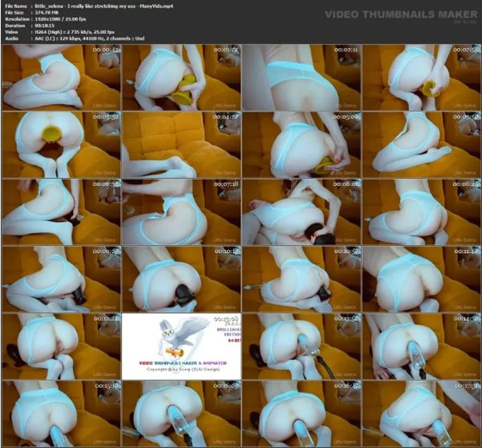Viewport: 482px width, 448px height.
Task: Select the frame stamped 00:07:18
Action: pos(181,212)
